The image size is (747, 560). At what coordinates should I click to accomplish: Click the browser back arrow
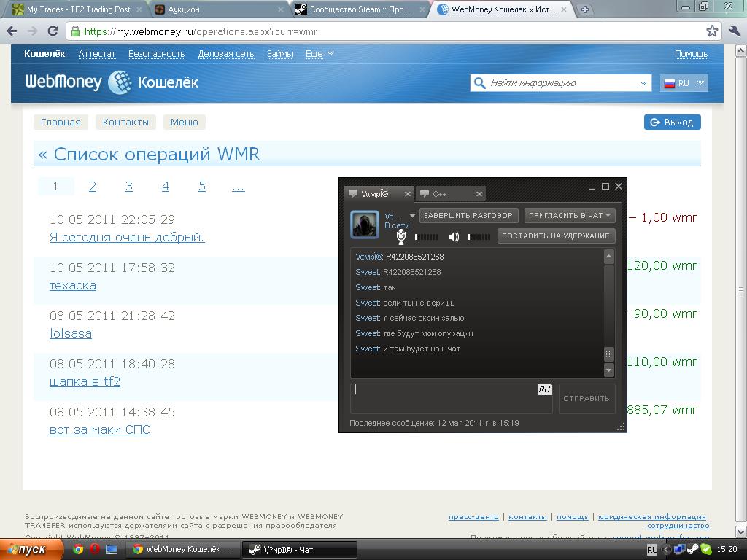coord(12,31)
